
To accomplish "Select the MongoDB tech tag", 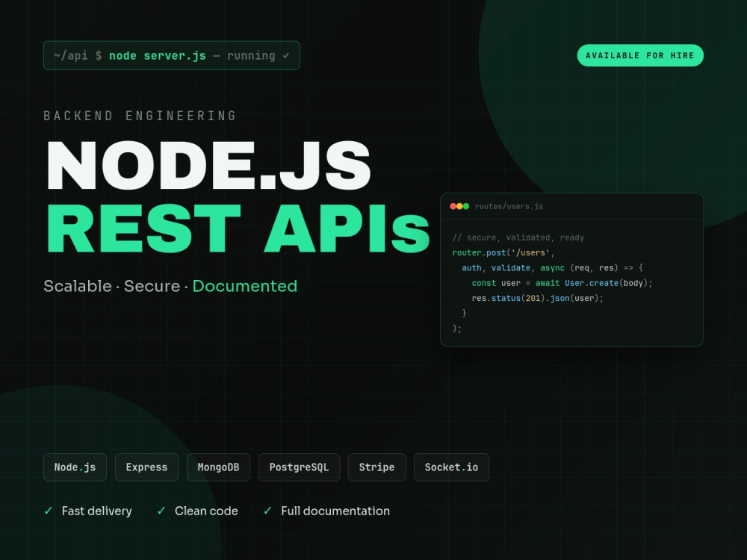I will pyautogui.click(x=218, y=467).
